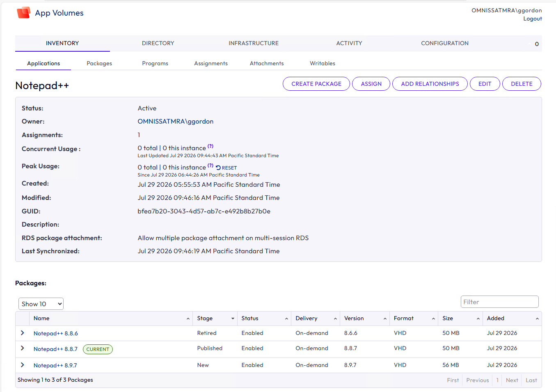Screen dimensions: 556x392
Task: Click the packages Filter input field
Action: point(499,302)
